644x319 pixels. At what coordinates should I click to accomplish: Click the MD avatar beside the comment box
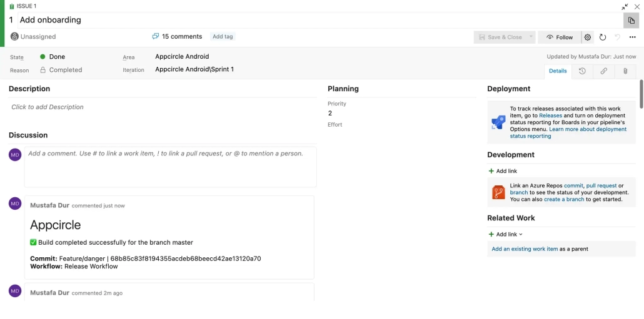click(15, 155)
